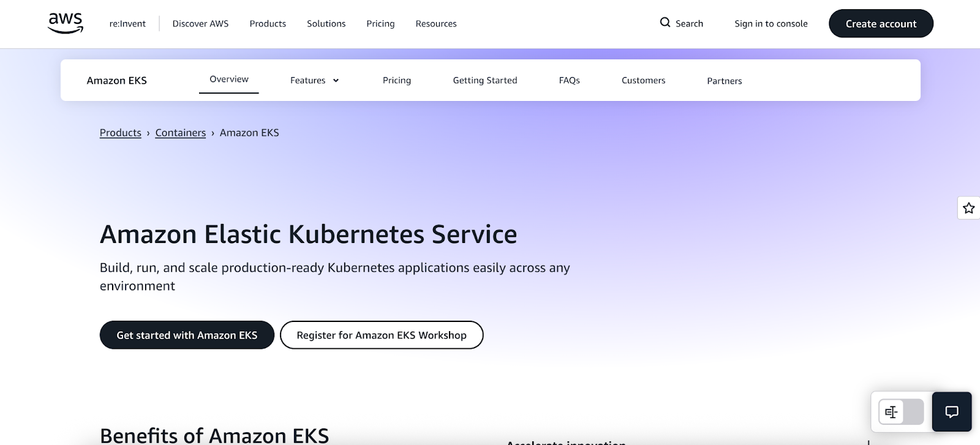Select the Getting Started tab
Screen dimensions: 980x445
point(485,80)
